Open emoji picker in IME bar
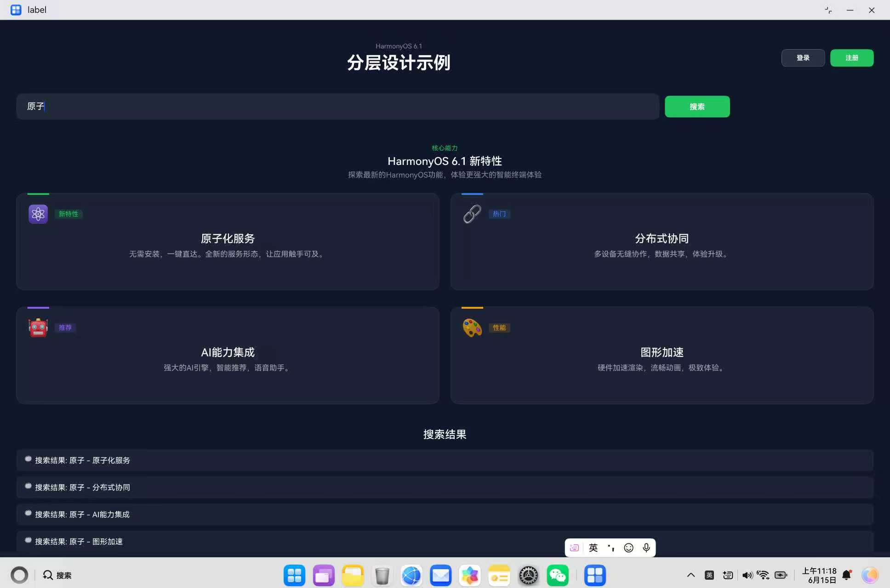 point(628,548)
